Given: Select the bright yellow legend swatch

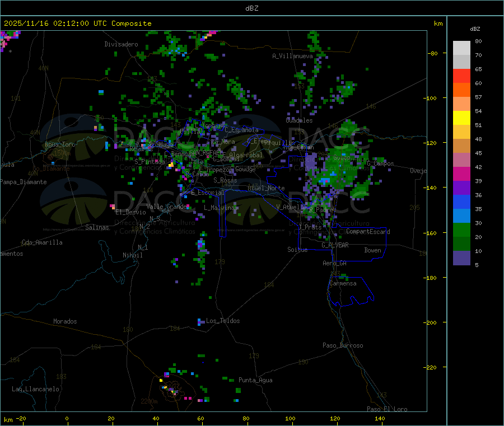Looking at the screenshot, I should click(x=461, y=118).
